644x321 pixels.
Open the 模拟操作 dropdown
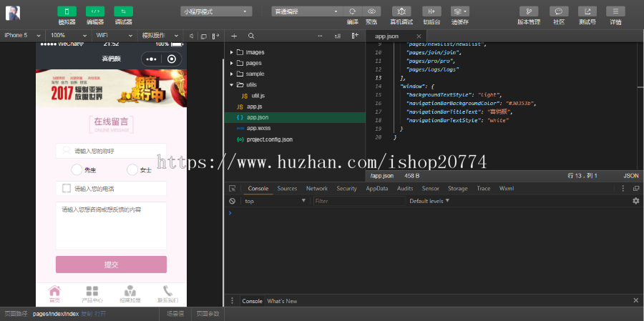[160, 35]
